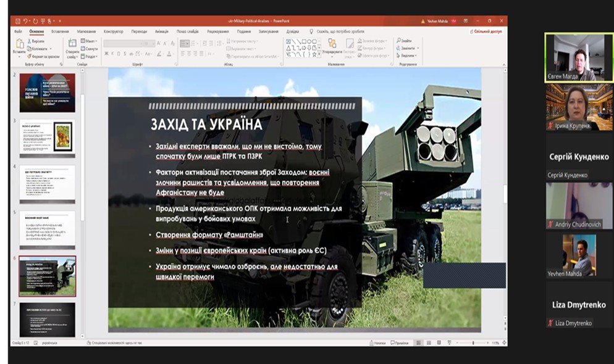Switch to the Вставлення ribbon tab
The width and height of the screenshot is (614, 364).
pos(60,31)
